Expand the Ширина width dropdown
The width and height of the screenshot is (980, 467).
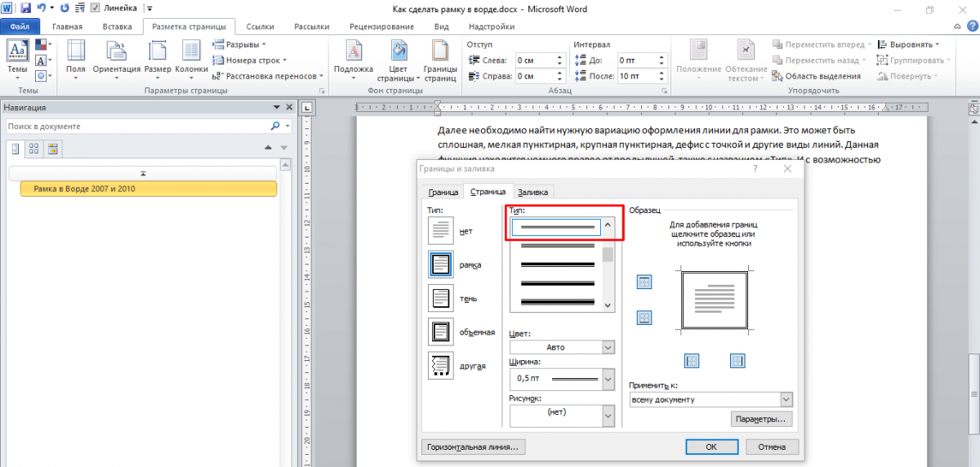point(608,379)
